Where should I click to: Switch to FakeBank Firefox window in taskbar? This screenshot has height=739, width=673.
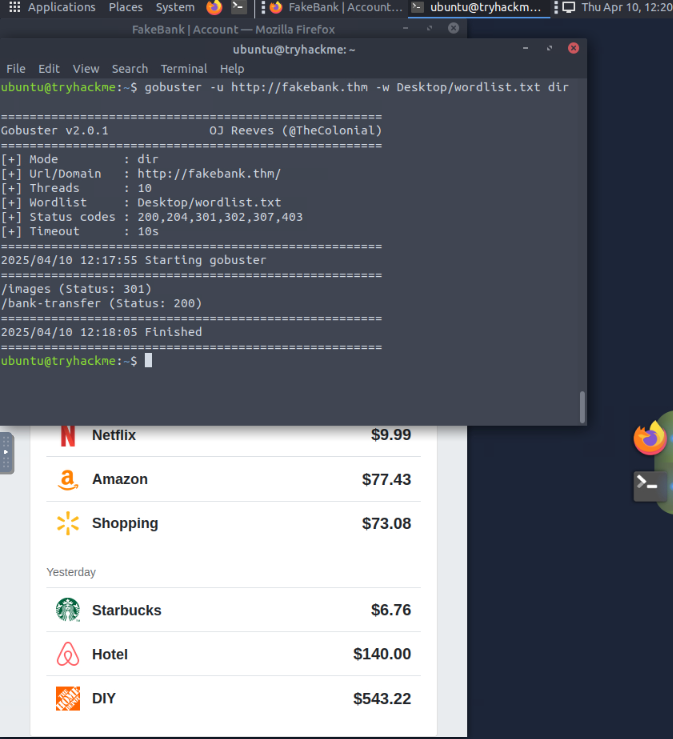coord(336,7)
